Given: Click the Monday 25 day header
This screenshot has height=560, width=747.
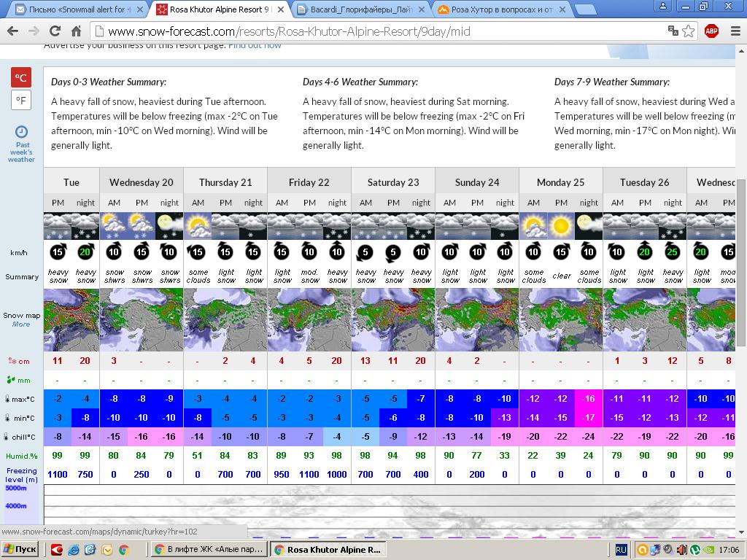Looking at the screenshot, I should tap(561, 182).
